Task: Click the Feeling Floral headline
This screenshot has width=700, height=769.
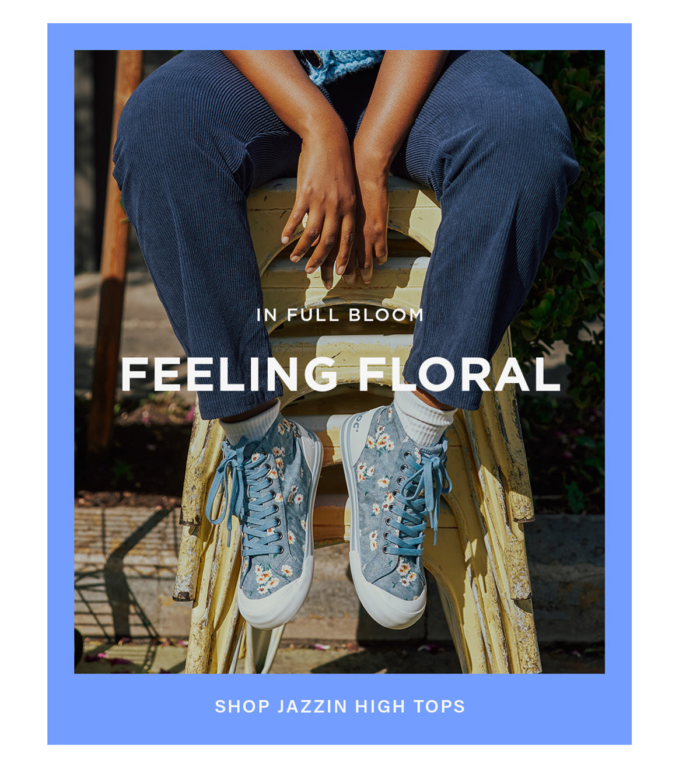Action: click(x=340, y=374)
